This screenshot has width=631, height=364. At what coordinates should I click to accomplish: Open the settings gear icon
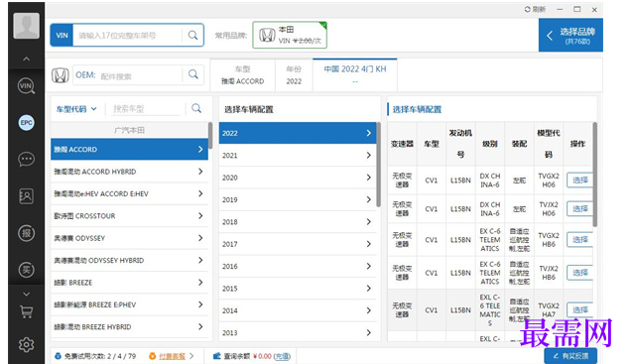point(26,345)
